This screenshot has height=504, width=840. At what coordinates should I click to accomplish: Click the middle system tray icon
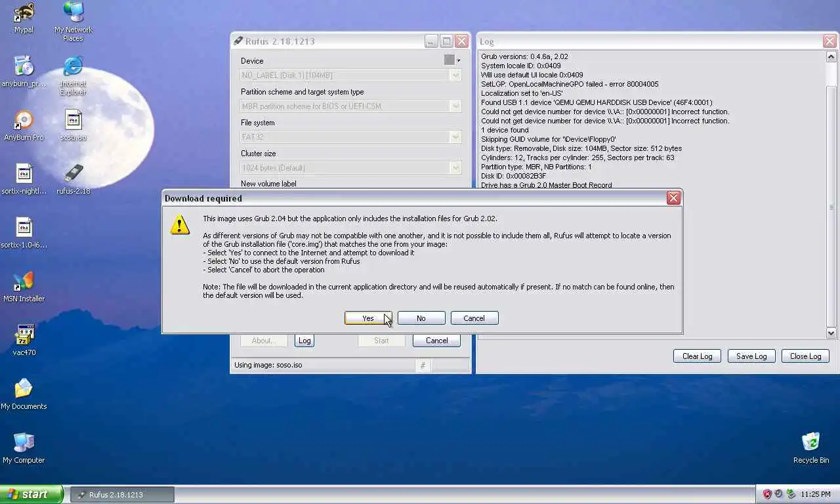[778, 494]
